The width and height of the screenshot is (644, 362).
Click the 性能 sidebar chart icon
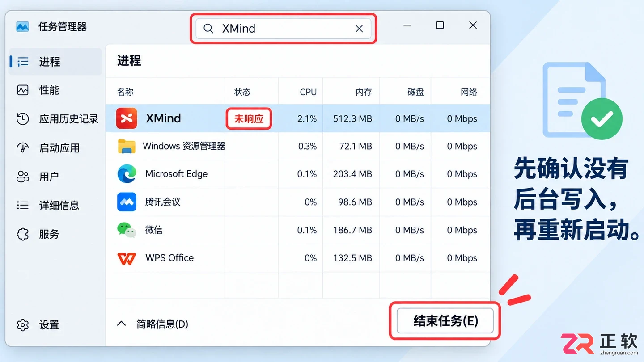pos(23,90)
